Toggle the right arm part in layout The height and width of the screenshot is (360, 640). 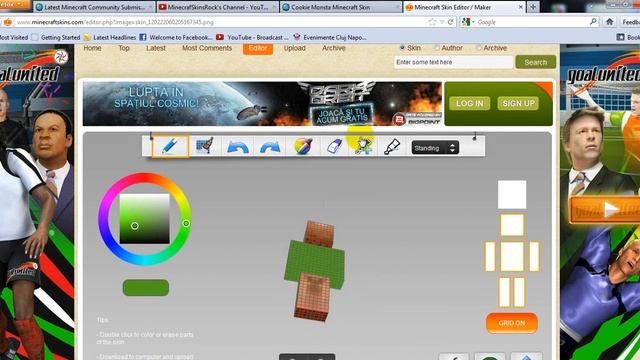point(534,256)
